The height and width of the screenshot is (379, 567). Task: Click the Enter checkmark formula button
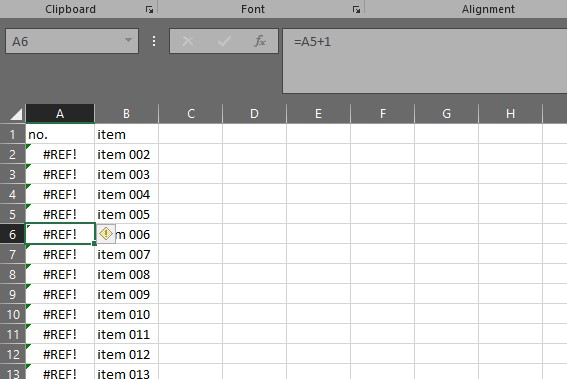point(224,41)
